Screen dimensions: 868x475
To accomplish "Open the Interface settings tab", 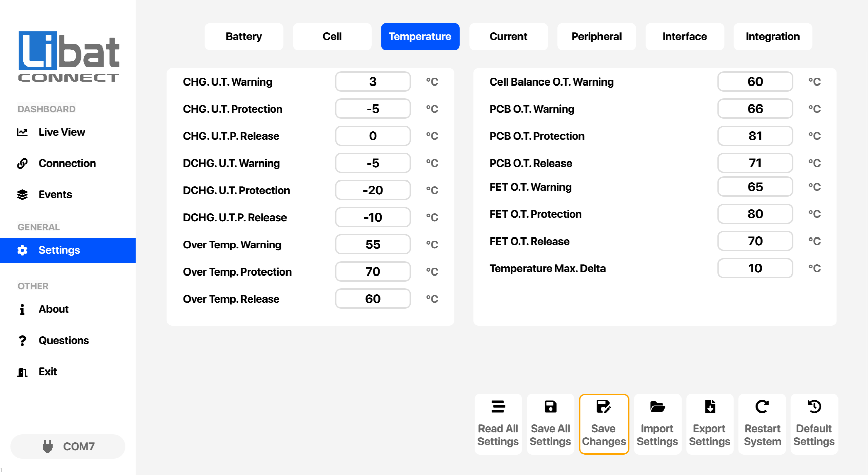I will tap(685, 37).
